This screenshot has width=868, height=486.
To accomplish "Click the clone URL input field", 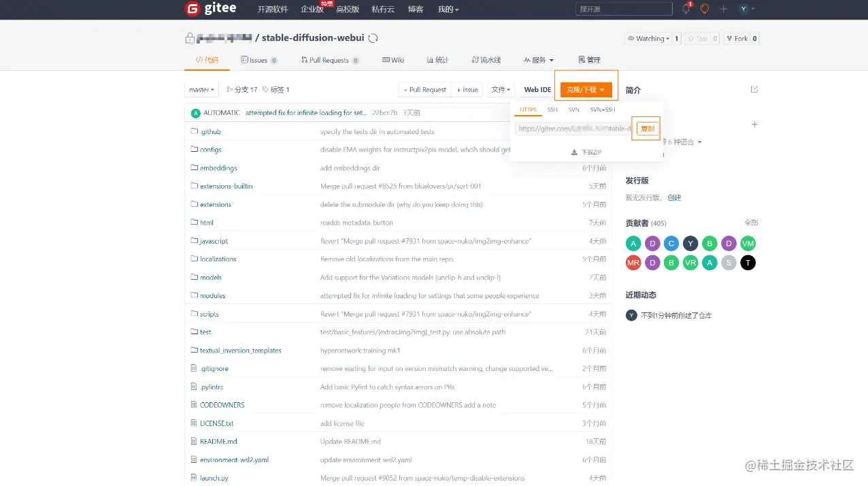I will (575, 129).
